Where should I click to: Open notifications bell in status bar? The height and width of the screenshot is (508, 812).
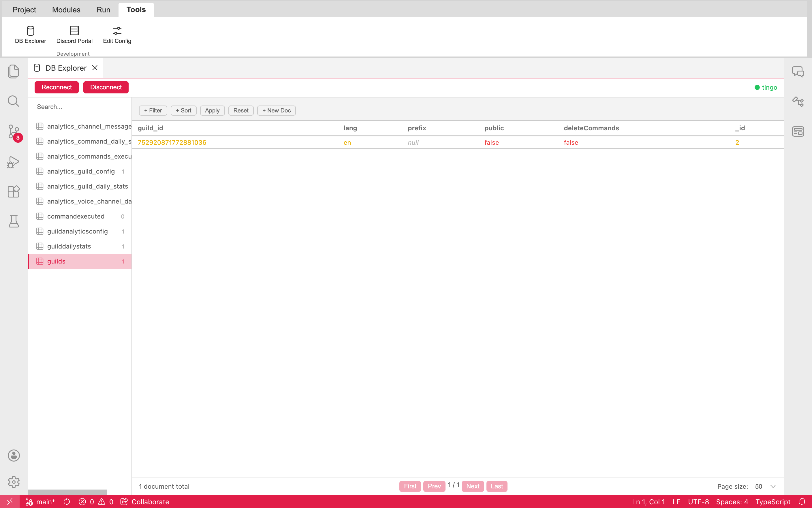pos(802,502)
